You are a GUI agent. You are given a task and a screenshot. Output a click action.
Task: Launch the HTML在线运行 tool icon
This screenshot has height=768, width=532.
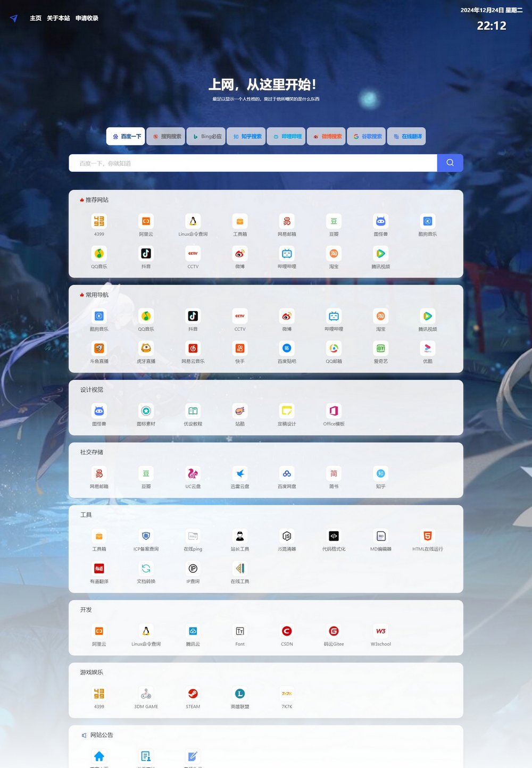coord(427,536)
